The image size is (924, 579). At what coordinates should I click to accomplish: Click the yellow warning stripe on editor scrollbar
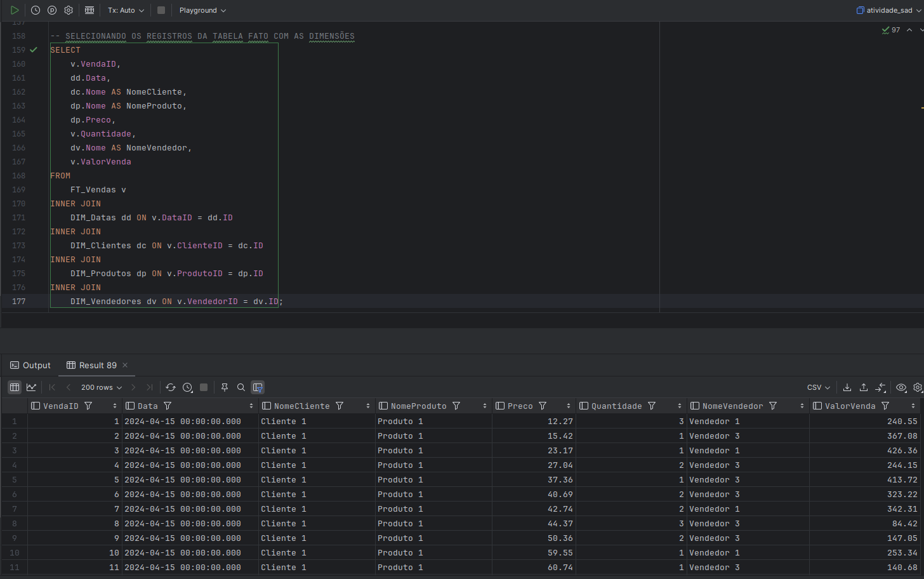[922, 108]
